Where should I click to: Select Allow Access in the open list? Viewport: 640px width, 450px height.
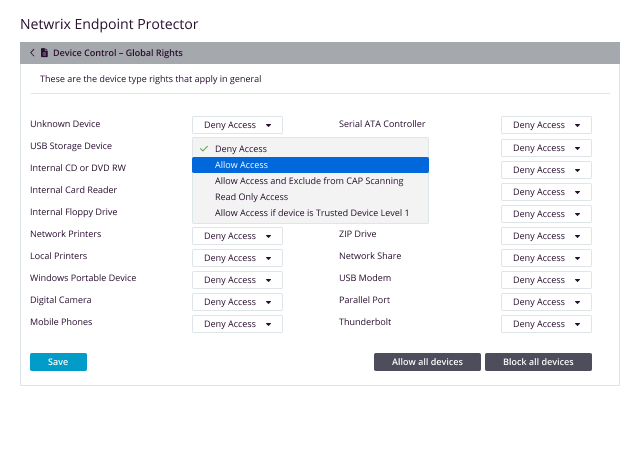(x=310, y=165)
